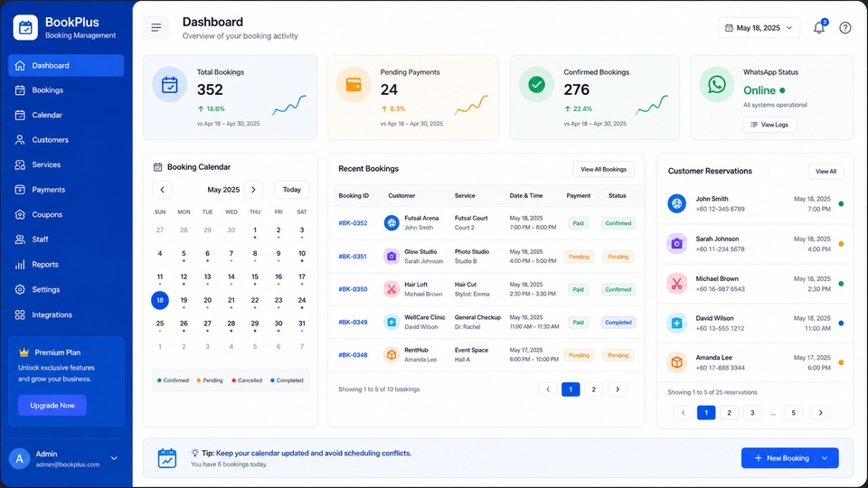
Task: Click the Pending Payments wallet icon
Action: pos(354,85)
